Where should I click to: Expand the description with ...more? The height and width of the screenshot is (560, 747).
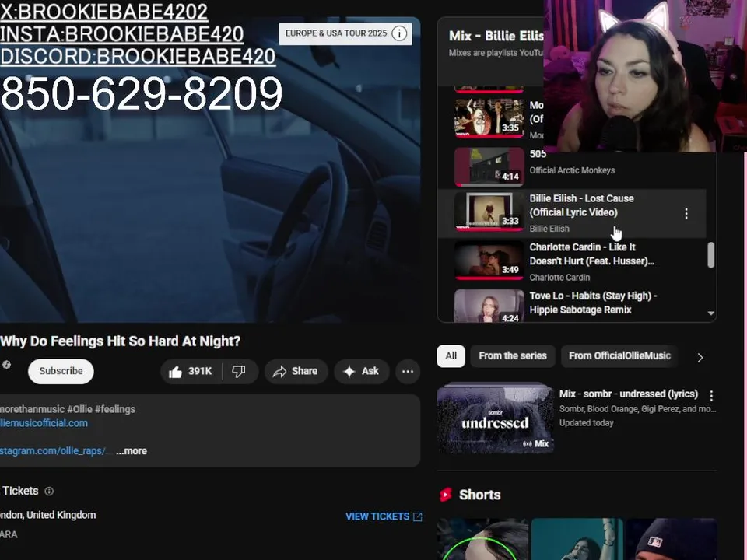(132, 451)
